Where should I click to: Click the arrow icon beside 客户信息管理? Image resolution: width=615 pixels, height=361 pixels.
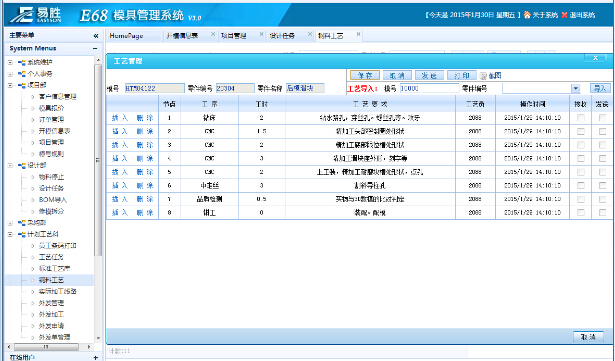(33, 97)
